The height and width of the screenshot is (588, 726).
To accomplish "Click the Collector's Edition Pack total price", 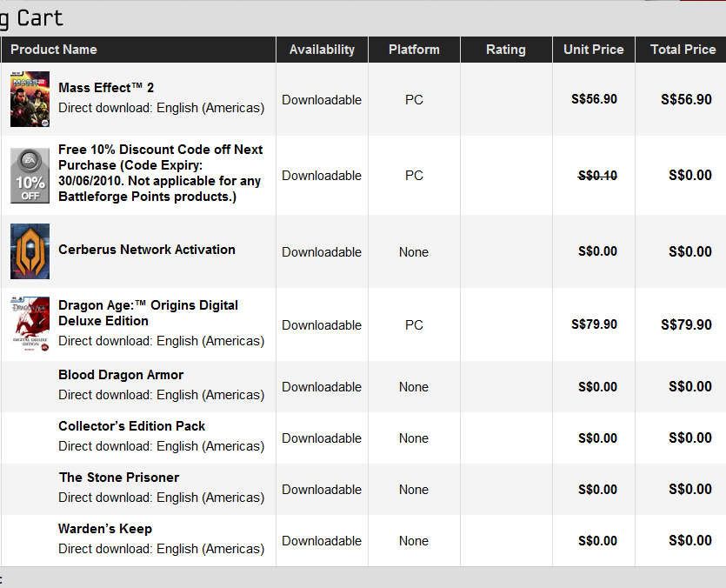I will [x=690, y=438].
